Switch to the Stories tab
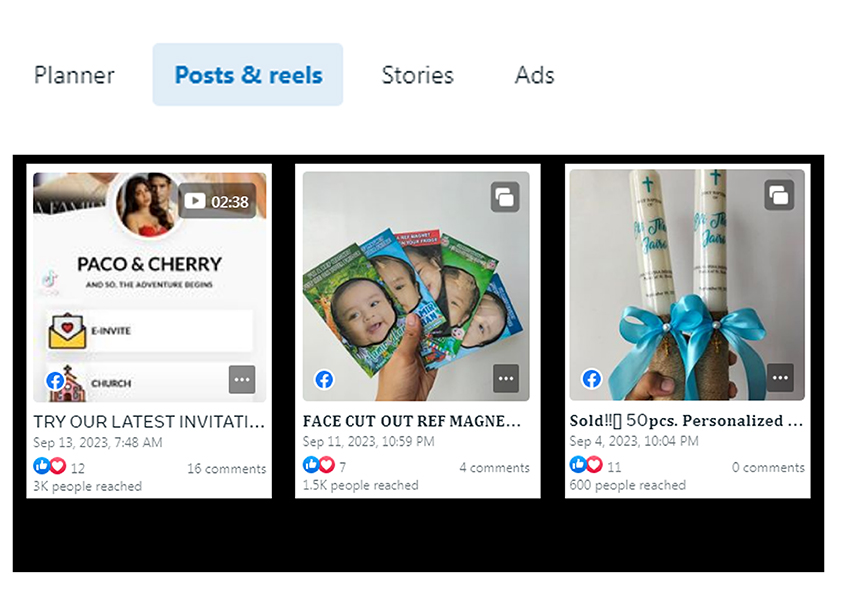Screen dimensions: 842x595 pyautogui.click(x=417, y=75)
